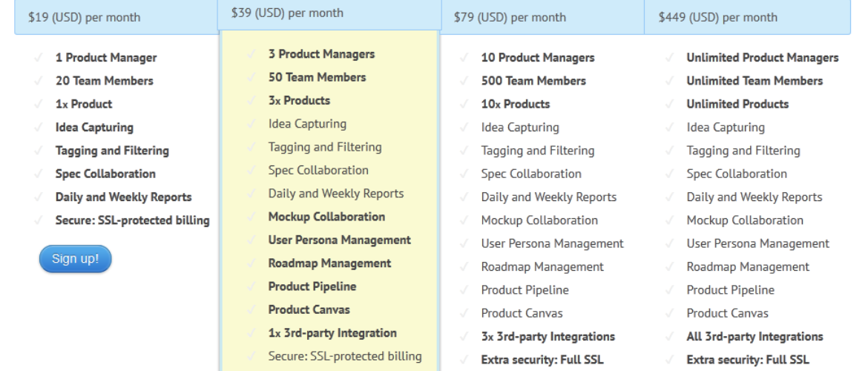Click the Unlimited Team Members feature text
Screen dimensions: 868x371
pos(754,81)
